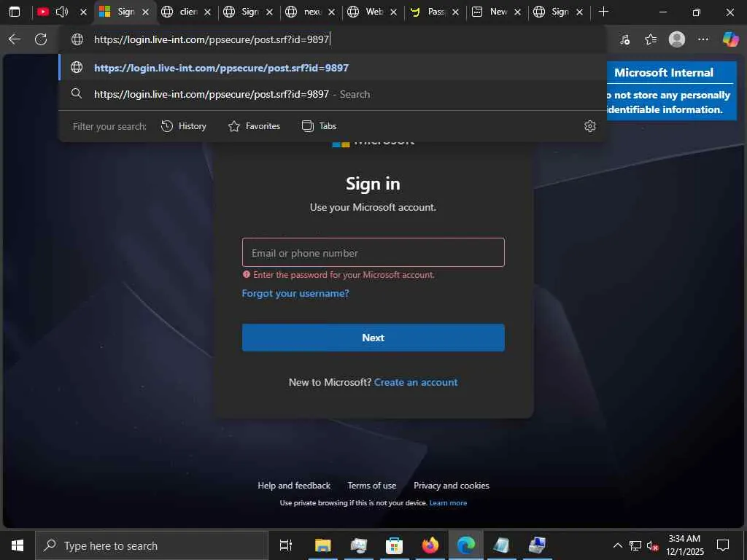Screen dimensions: 747x560
Task: Open address bar suggestion settings gear
Action: point(589,126)
